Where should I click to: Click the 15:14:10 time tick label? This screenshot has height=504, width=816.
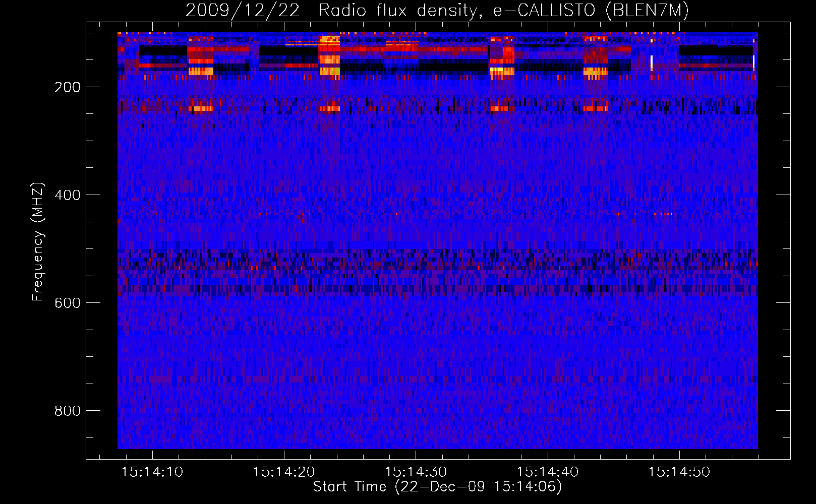152,472
